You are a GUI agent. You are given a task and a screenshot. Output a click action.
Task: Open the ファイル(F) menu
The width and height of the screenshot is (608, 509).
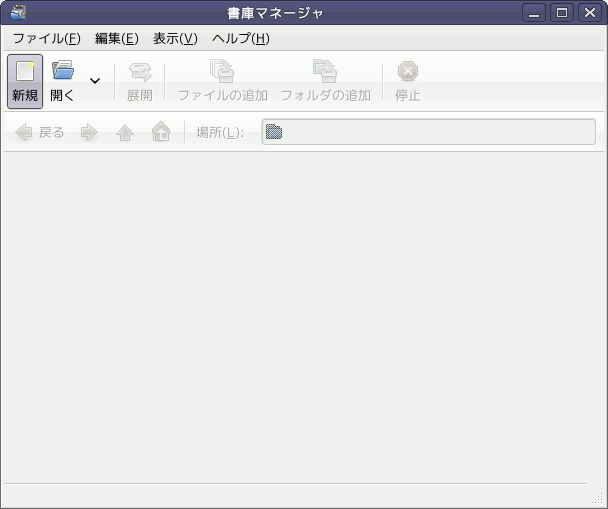[46, 39]
